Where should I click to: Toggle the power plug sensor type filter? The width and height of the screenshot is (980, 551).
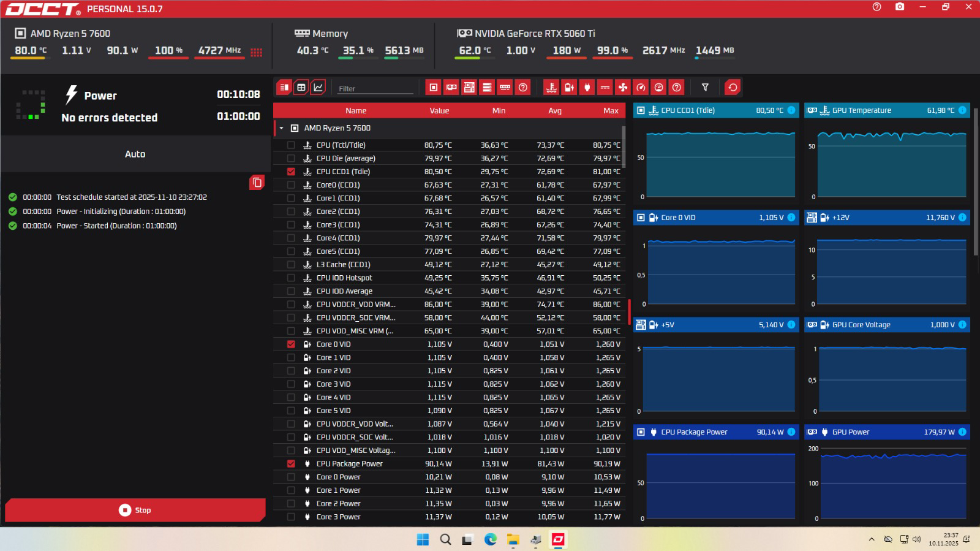click(x=587, y=88)
